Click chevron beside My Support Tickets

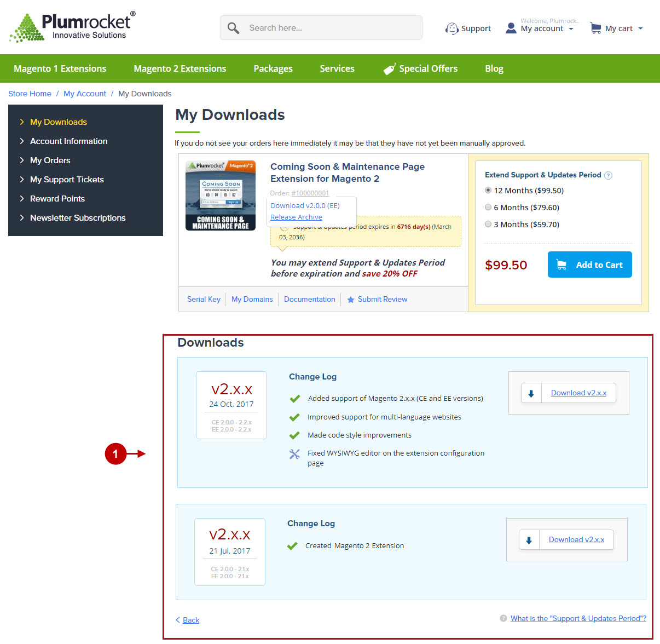coord(22,180)
